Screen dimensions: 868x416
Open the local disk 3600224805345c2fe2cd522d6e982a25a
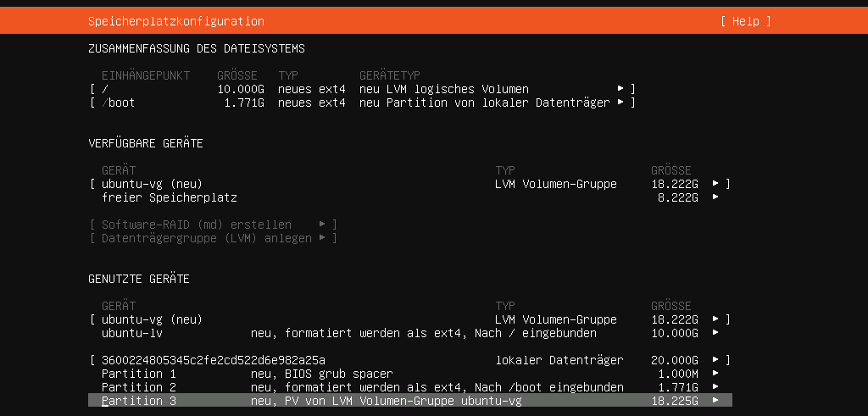409,360
